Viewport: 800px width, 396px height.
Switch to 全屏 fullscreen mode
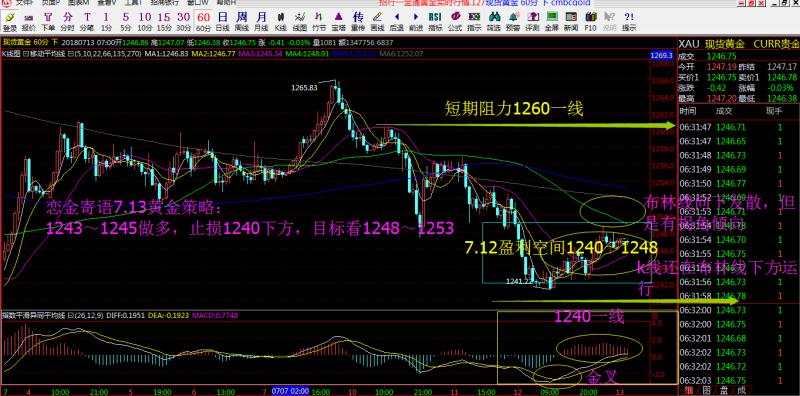click(552, 20)
